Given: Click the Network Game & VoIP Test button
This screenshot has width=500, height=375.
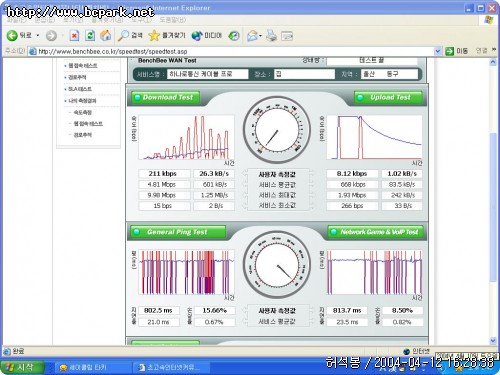Looking at the screenshot, I should [376, 232].
